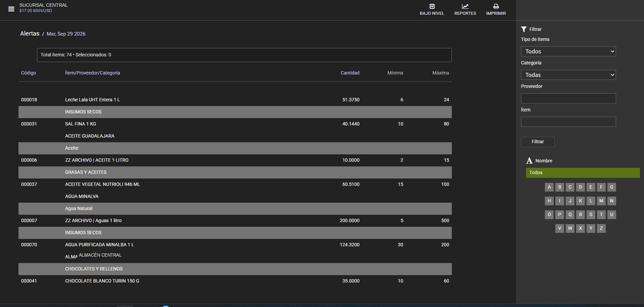Filter names by letter H
This screenshot has height=307, width=644.
coord(549,201)
